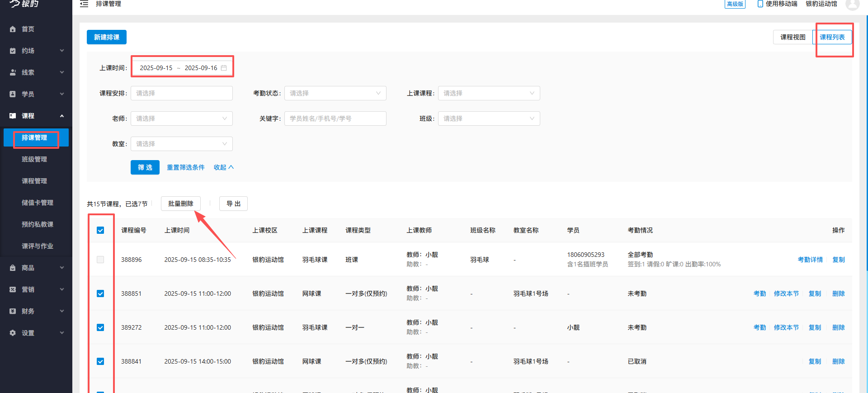Click the 学员 sidebar icon
868x393 pixels.
[13, 94]
